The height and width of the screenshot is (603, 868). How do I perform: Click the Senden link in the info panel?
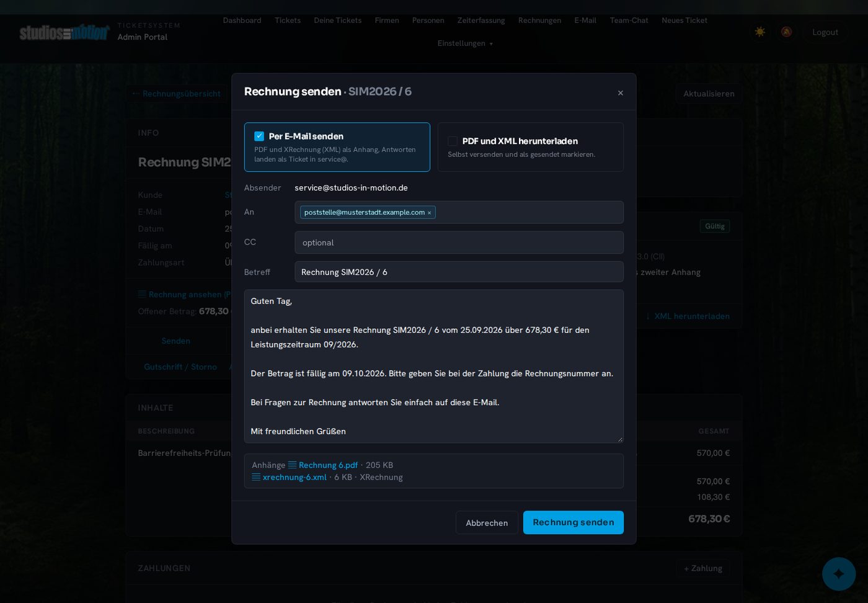tap(176, 341)
